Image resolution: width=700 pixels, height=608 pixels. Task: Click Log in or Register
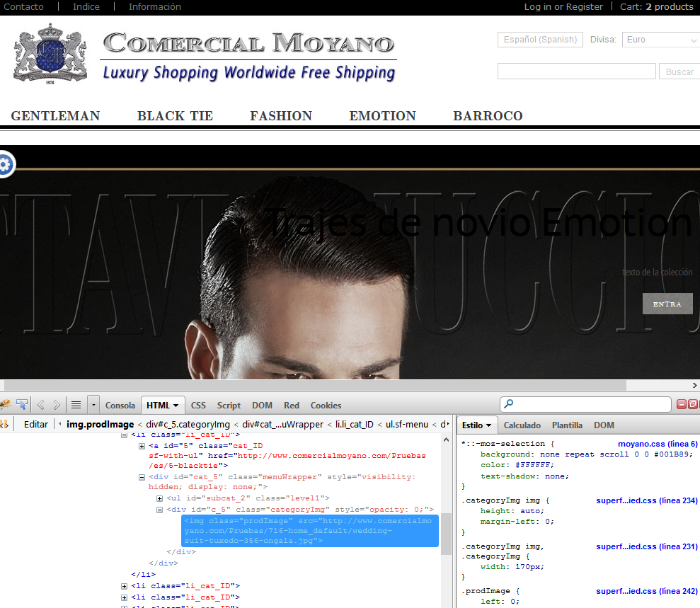point(563,6)
